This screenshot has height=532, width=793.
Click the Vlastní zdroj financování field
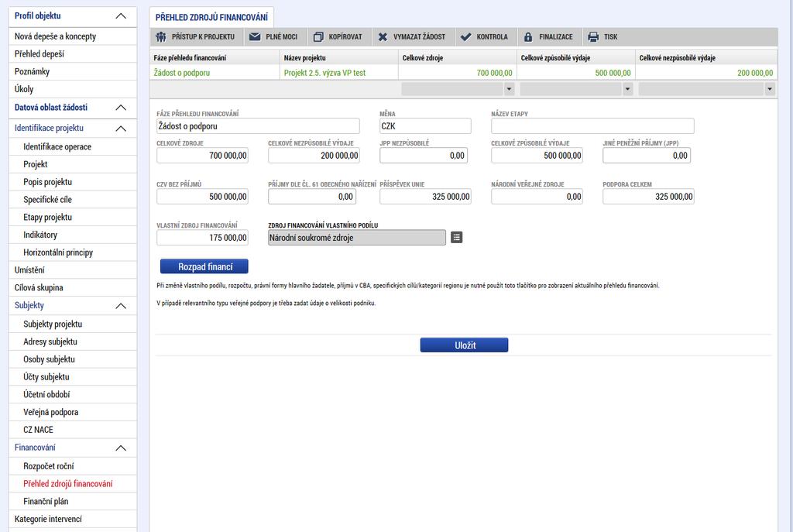click(x=202, y=238)
